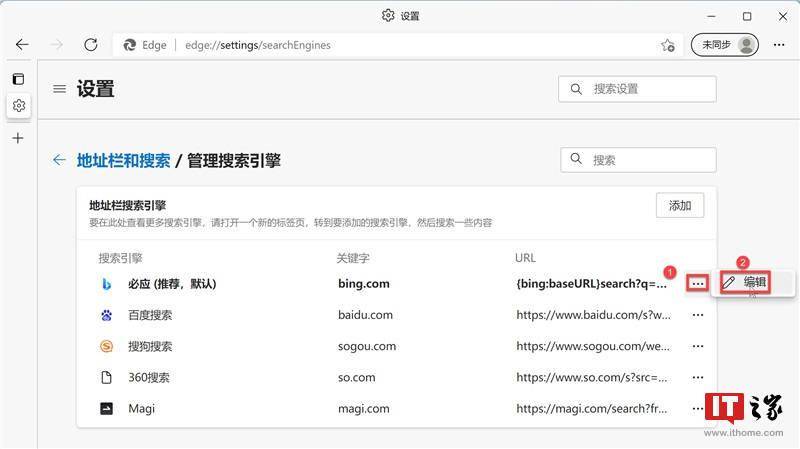The image size is (800, 449).
Task: Open the settings hamburger menu
Action: [59, 89]
